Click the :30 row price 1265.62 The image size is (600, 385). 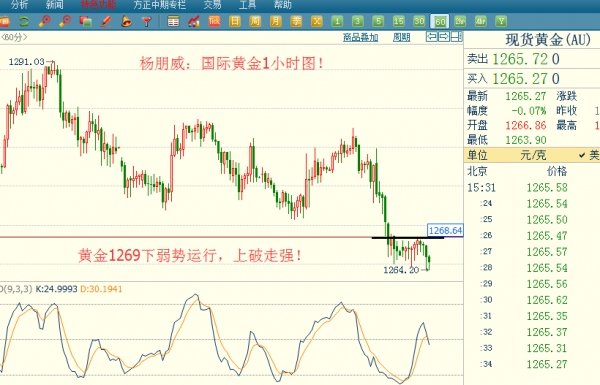tap(547, 300)
